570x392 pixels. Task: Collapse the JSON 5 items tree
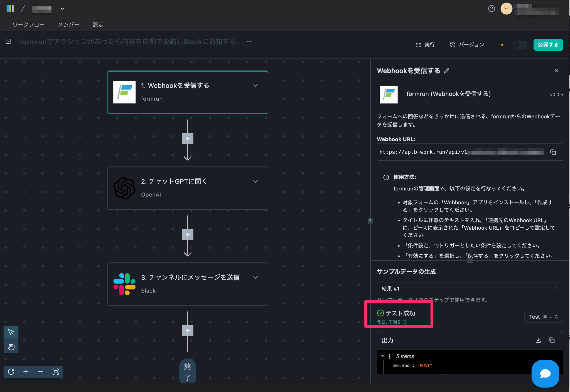[382, 356]
